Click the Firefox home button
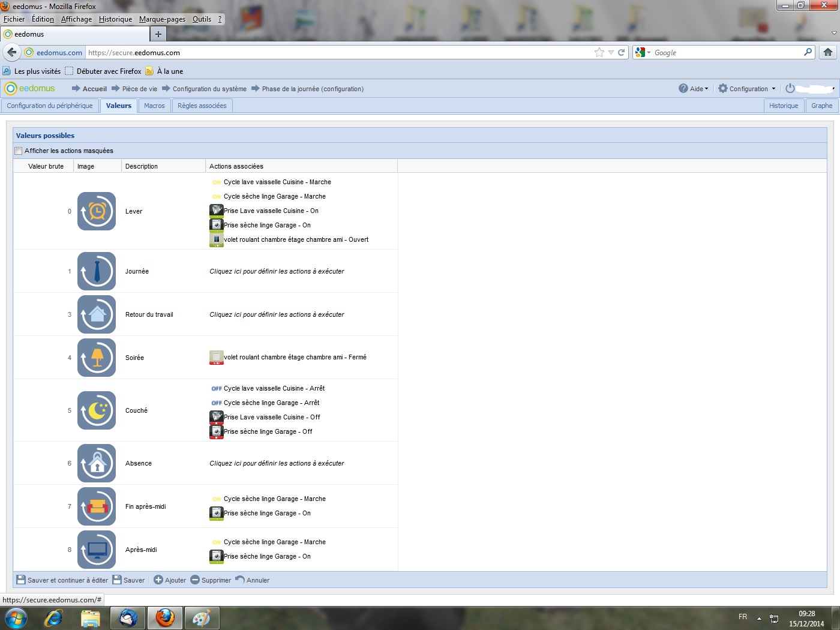Image resolution: width=840 pixels, height=630 pixels. (x=828, y=53)
